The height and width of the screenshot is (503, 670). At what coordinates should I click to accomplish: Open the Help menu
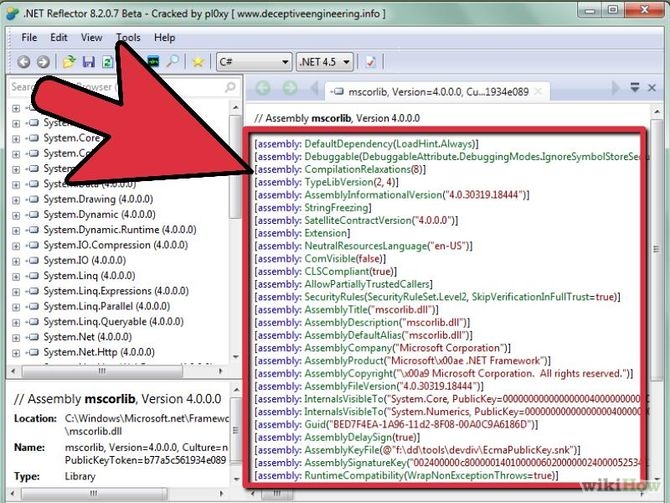coord(165,38)
